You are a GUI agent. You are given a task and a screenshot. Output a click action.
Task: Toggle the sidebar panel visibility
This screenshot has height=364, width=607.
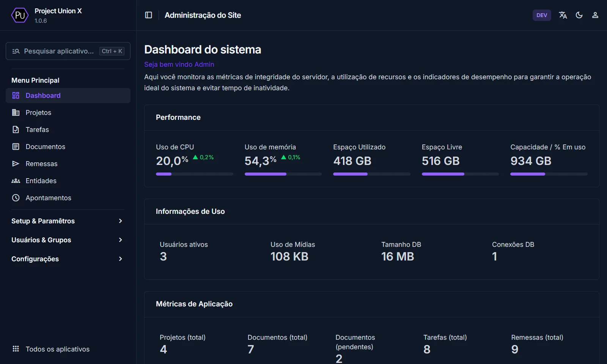click(148, 15)
